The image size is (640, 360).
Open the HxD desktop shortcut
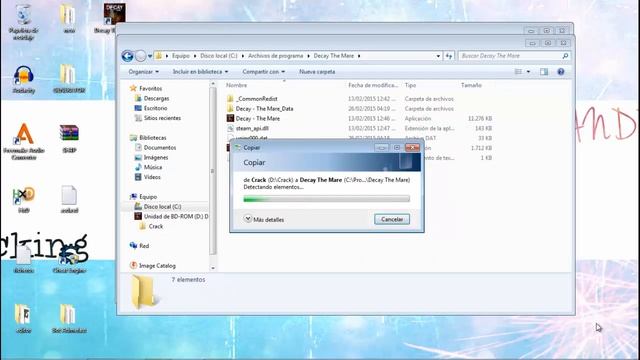point(24,200)
